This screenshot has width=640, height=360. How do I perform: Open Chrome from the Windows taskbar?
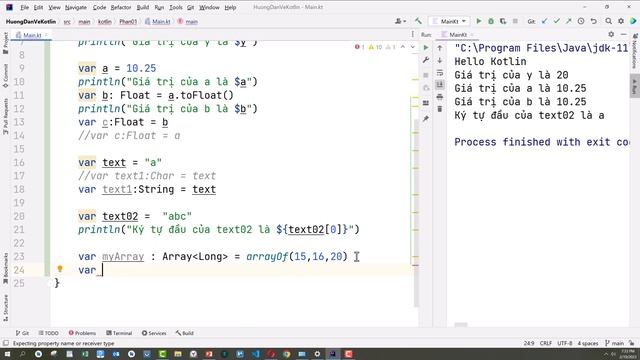click(x=286, y=354)
